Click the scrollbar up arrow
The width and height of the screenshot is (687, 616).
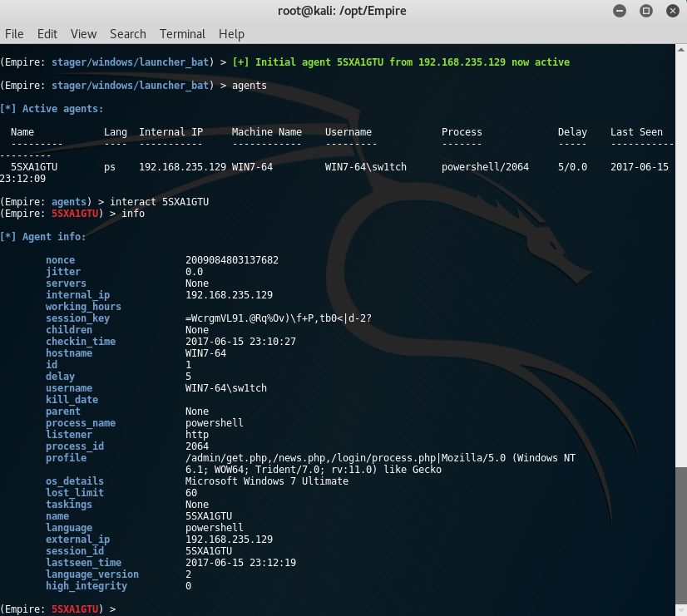(681, 50)
